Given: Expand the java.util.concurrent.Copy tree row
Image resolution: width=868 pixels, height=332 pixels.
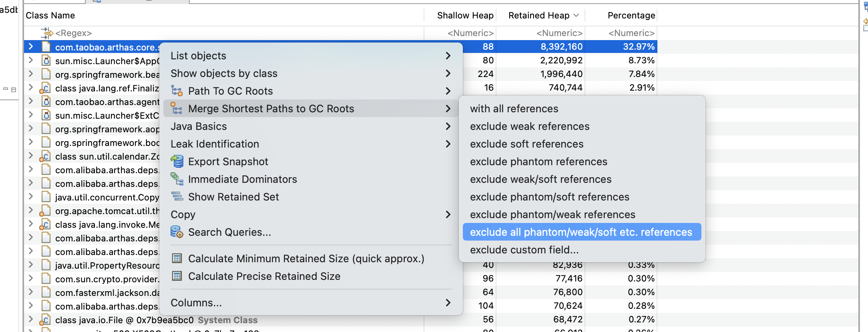Looking at the screenshot, I should tap(31, 196).
